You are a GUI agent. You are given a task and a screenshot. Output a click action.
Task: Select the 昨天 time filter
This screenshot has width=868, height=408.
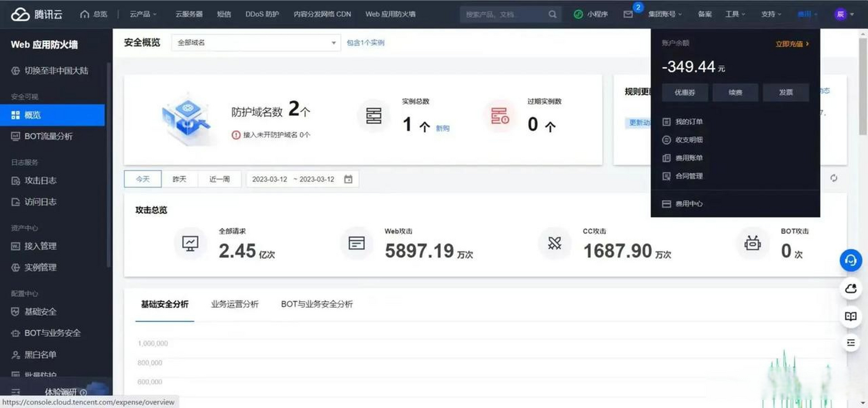(x=179, y=179)
